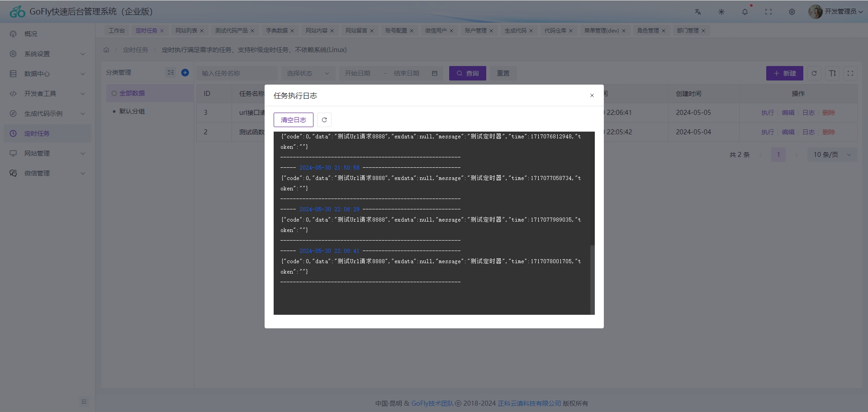Click the header fullscreen icon

tap(768, 12)
